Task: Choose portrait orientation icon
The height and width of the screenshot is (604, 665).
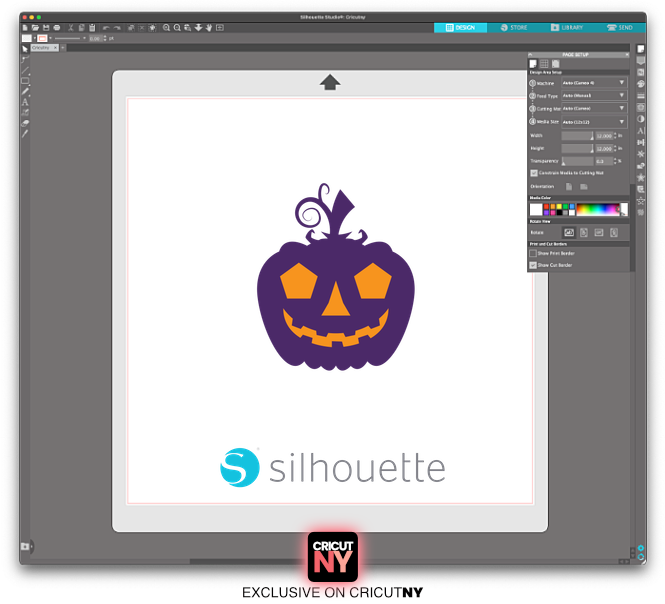Action: click(569, 187)
